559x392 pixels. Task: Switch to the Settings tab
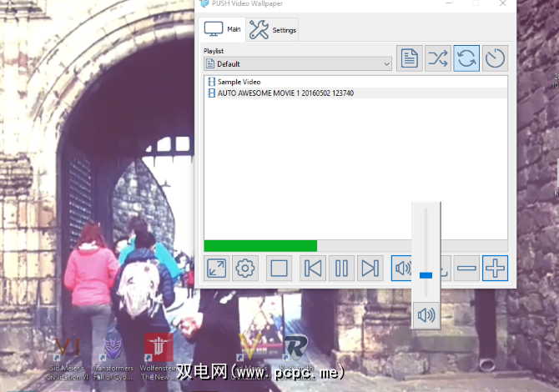click(x=272, y=29)
